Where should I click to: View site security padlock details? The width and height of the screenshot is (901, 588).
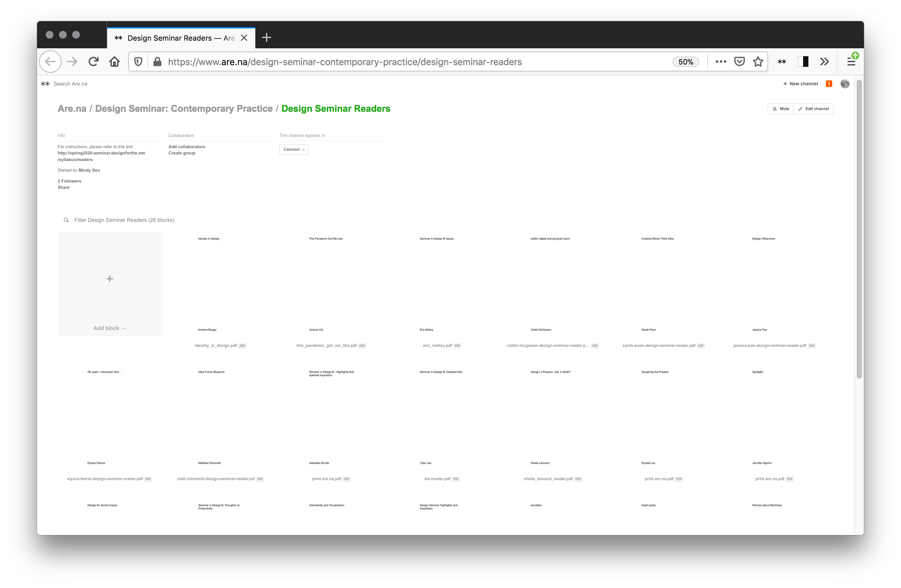[157, 62]
